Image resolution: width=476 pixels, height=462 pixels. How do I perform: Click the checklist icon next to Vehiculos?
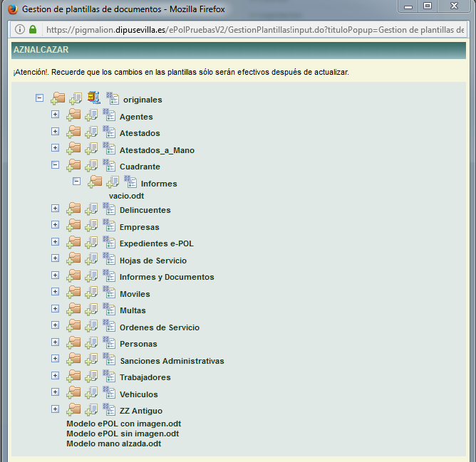109,393
